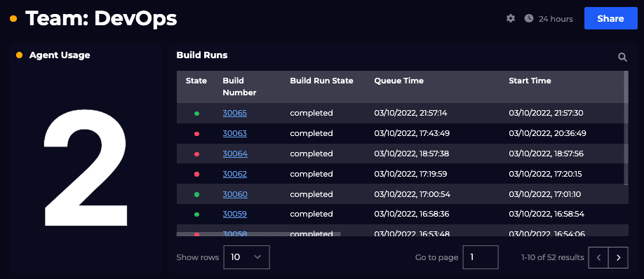Click the orange dot beside Team: DevOps
Image resolution: width=644 pixels, height=279 pixels.
tap(13, 18)
